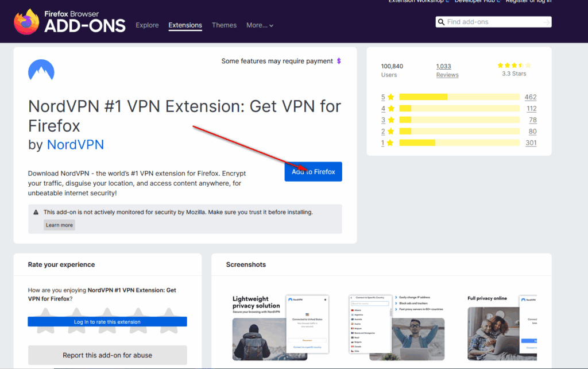Click the 4-star rating row star
Screen dimensions: 588x369
390,109
